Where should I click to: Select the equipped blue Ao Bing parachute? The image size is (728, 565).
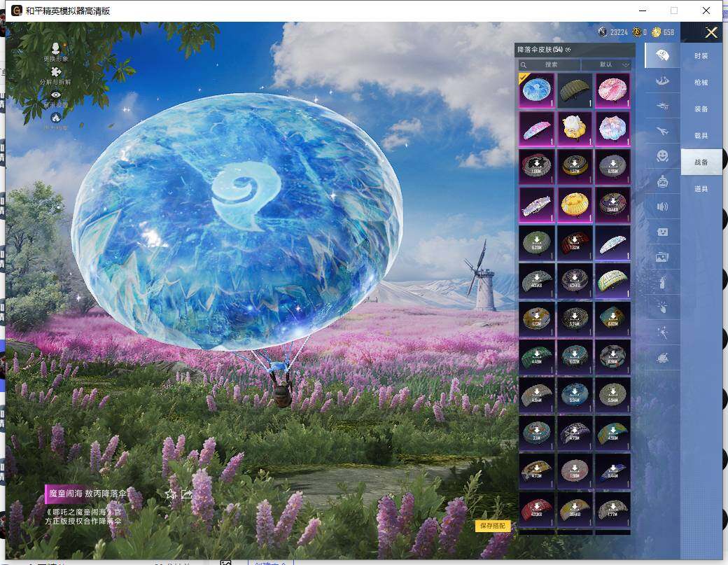[x=537, y=91]
